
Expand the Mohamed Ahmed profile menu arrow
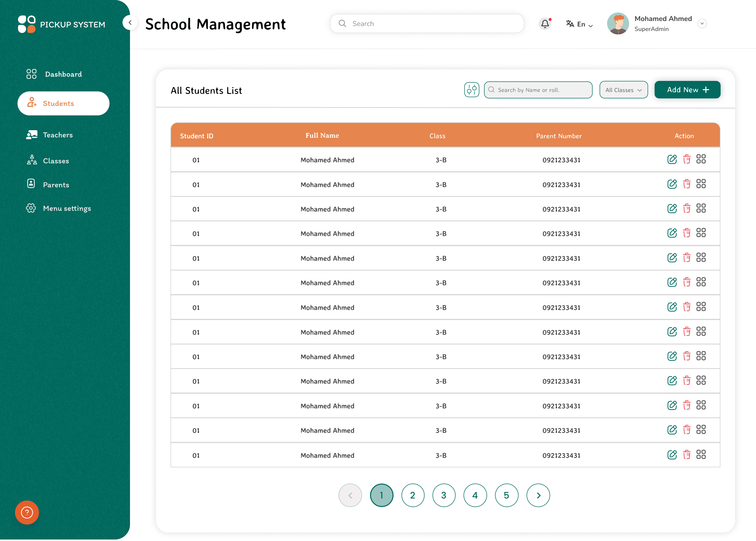click(702, 23)
